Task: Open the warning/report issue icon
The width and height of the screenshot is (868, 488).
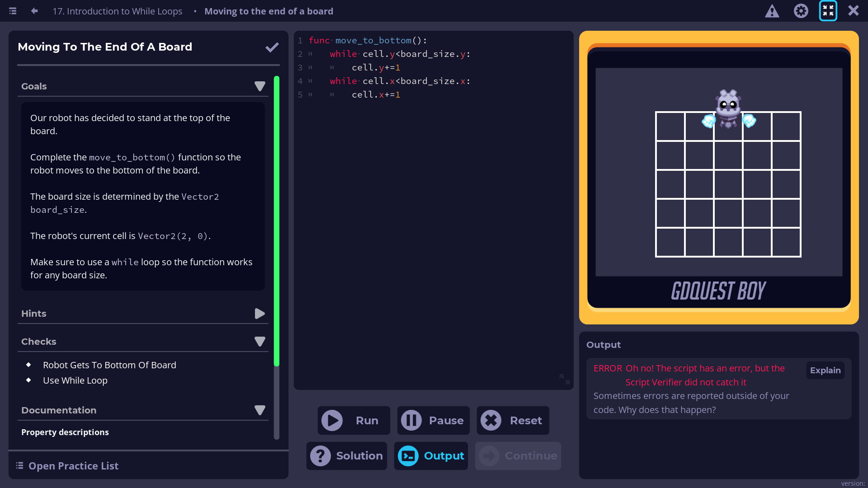Action: [x=772, y=11]
